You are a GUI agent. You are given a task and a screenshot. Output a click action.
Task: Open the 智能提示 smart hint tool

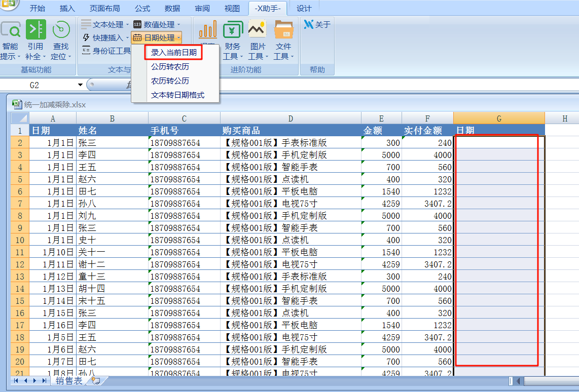click(x=10, y=41)
